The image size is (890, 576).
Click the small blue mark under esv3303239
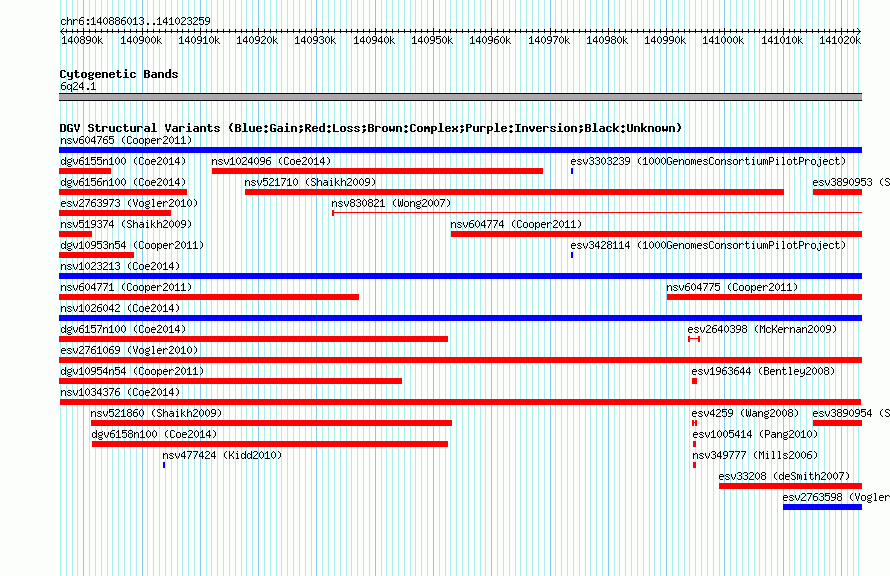(572, 171)
